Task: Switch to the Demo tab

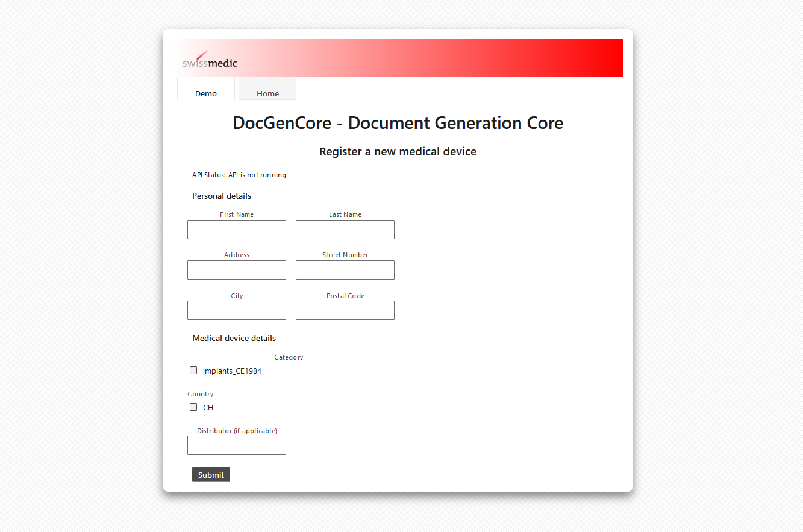Action: [x=206, y=89]
